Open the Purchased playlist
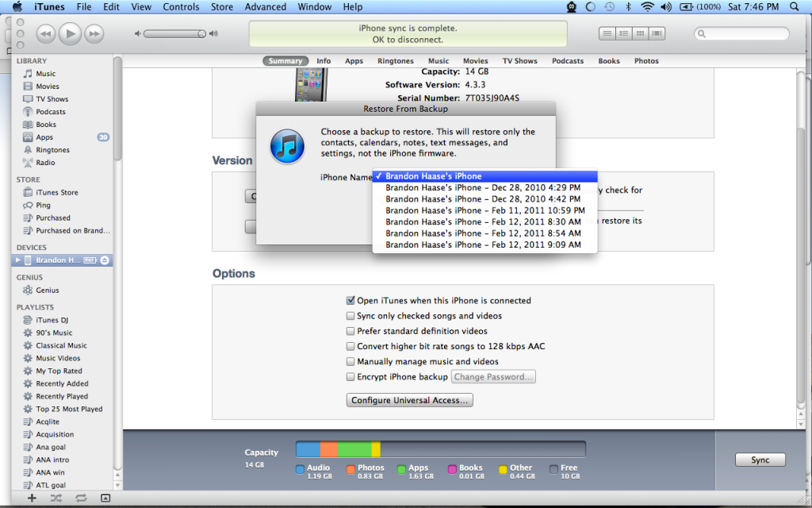This screenshot has width=812, height=508. (x=53, y=217)
